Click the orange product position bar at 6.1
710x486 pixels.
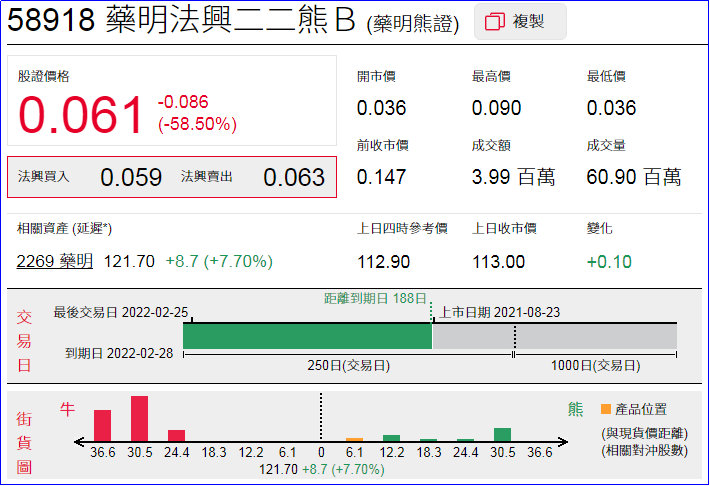tap(354, 439)
